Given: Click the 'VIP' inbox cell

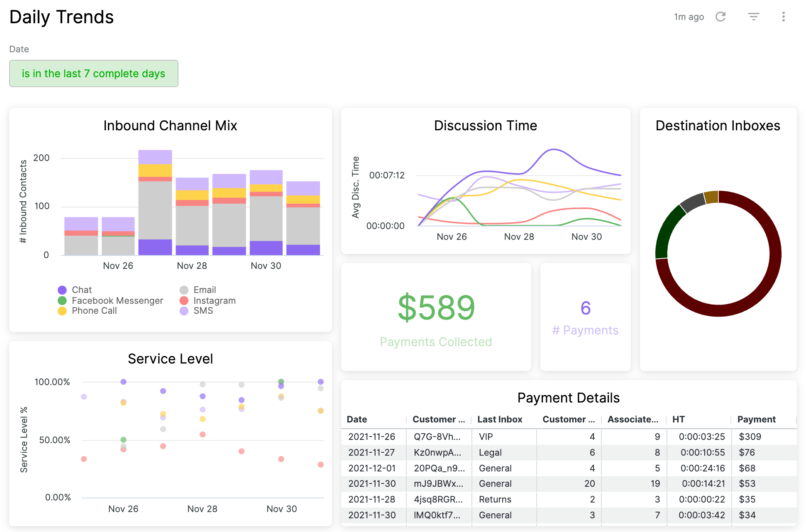Looking at the screenshot, I should point(486,437).
